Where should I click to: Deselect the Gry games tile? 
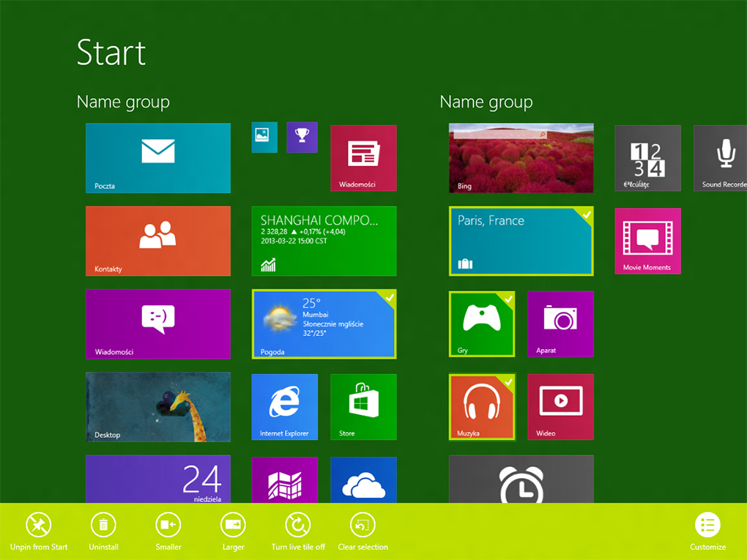coord(481,324)
